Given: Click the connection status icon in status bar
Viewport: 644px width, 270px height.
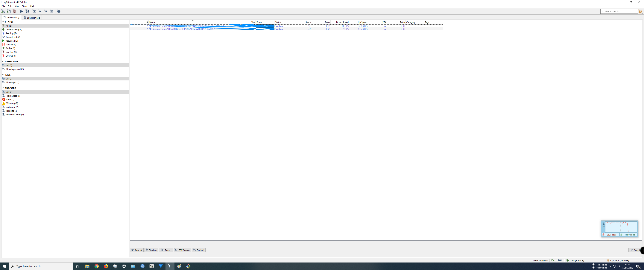Looking at the screenshot, I should click(553, 260).
